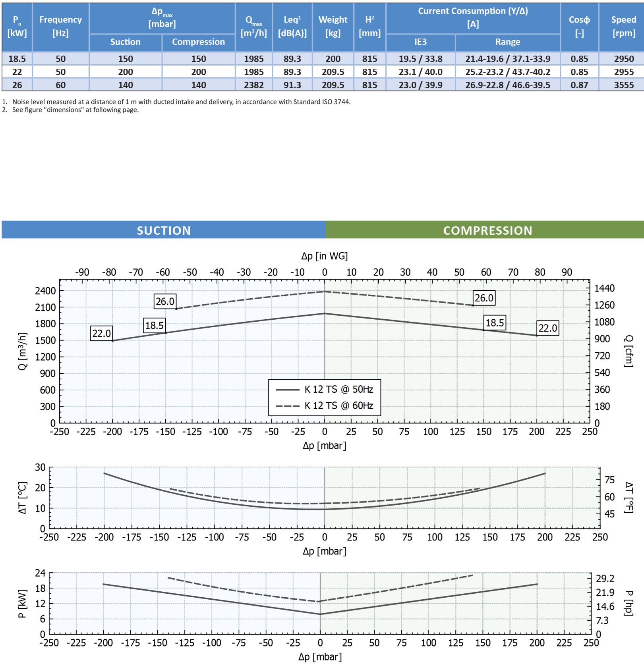This screenshot has height=666, width=644.
Task: Select the 2382 Qmax value cell
Action: [253, 85]
